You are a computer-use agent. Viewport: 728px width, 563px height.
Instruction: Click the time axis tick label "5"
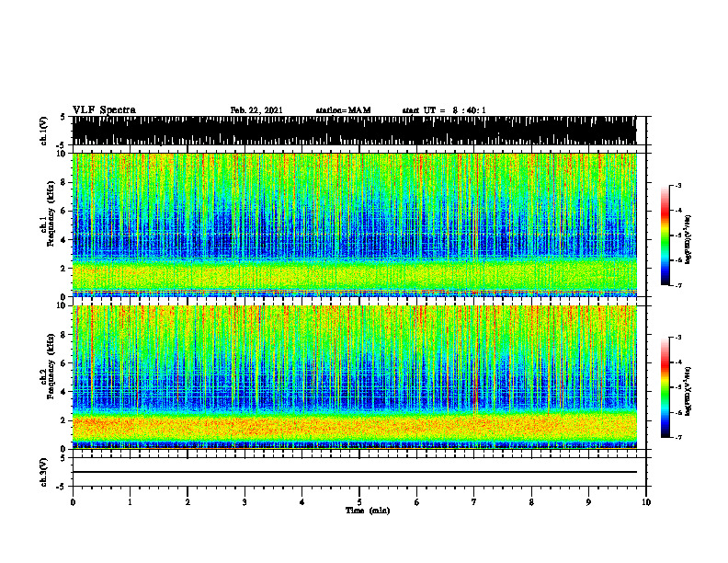[x=359, y=502]
